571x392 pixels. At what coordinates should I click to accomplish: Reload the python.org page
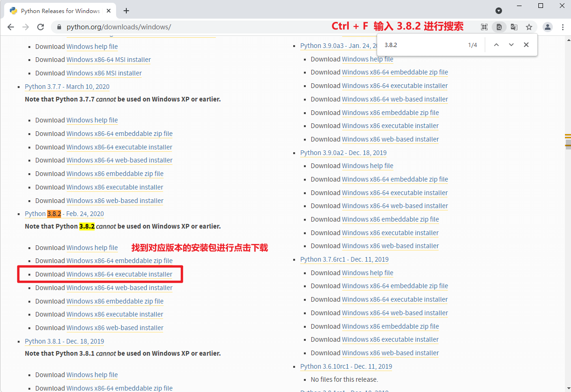(x=41, y=27)
